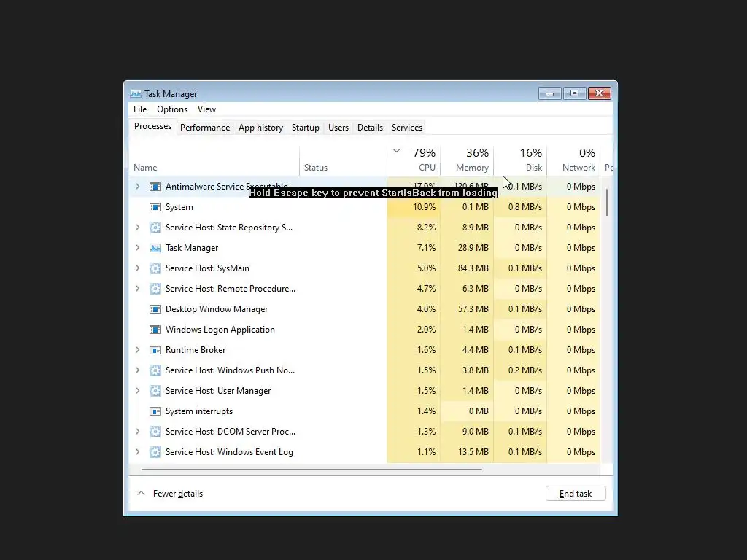Expand Service Host: DCOM Server Proc... row

tap(138, 432)
